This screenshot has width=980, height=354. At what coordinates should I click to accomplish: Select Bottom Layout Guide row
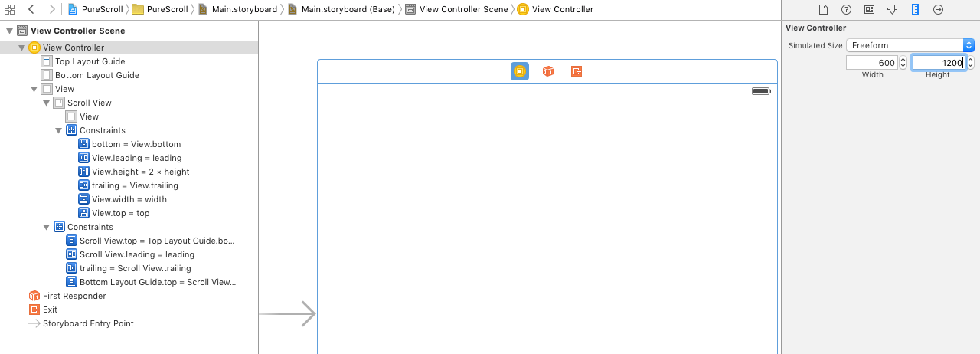pos(129,75)
